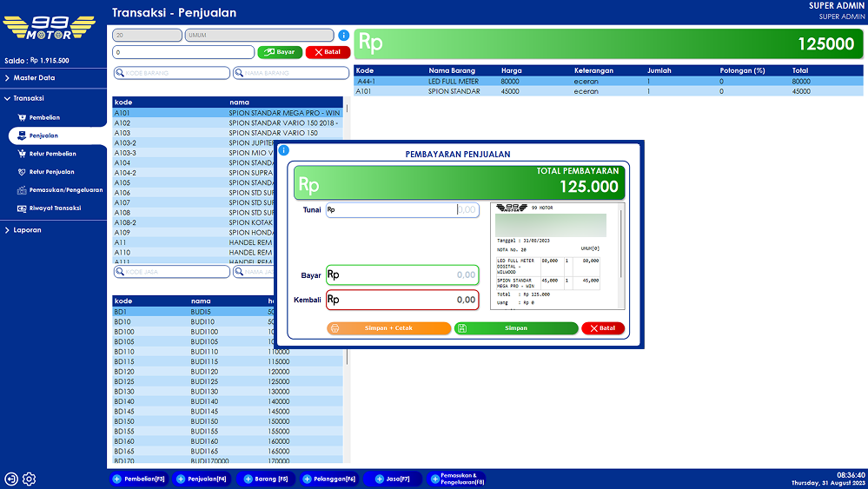
Task: Click the Nama Barang search field
Action: 291,73
